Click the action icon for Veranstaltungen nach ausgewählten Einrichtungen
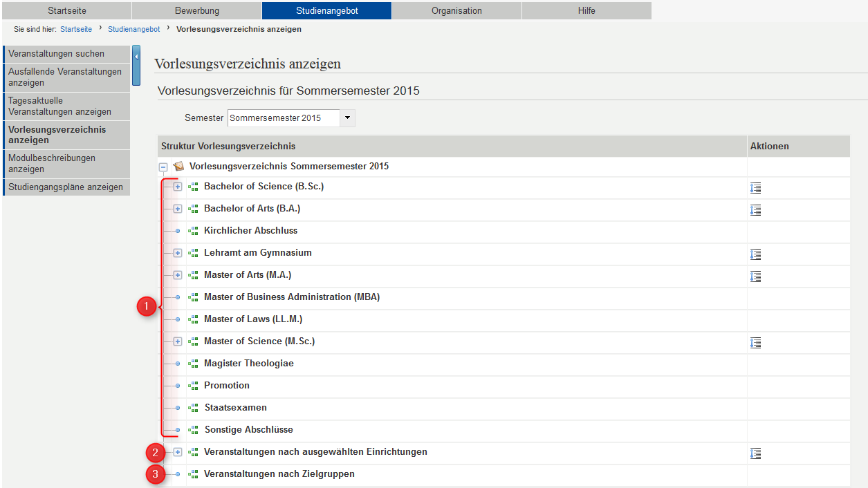 point(755,453)
